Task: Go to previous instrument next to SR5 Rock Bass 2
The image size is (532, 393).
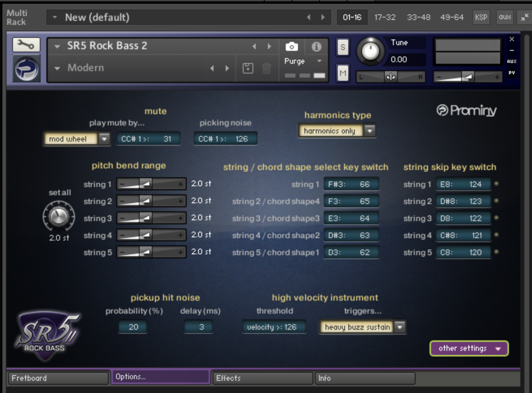Action: (254, 46)
